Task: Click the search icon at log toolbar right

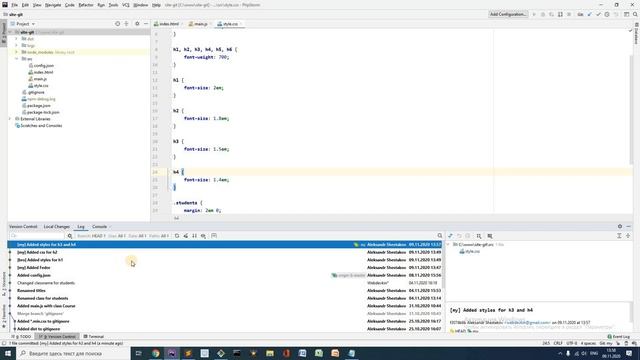Action: pos(440,236)
